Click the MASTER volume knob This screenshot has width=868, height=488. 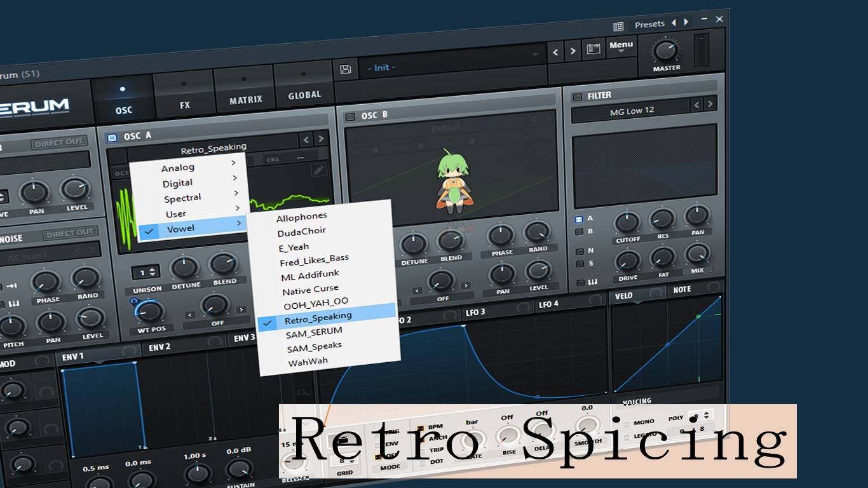coord(665,50)
